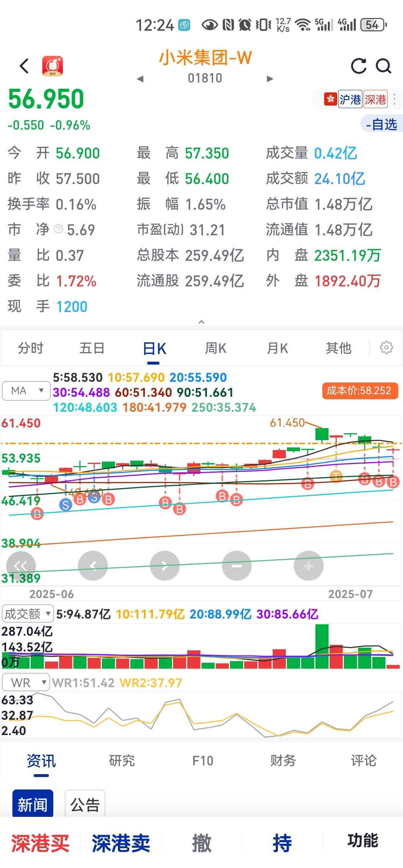Tap the 市净 help question icon

pyautogui.click(x=58, y=229)
